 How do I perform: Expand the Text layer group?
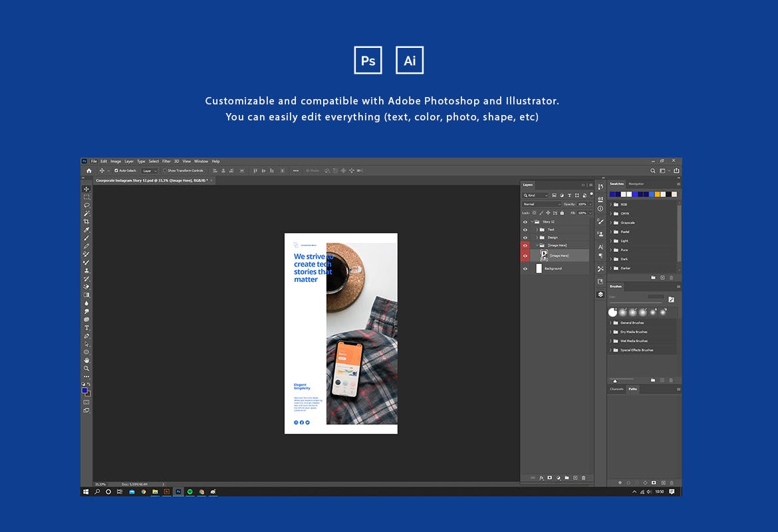tap(537, 229)
